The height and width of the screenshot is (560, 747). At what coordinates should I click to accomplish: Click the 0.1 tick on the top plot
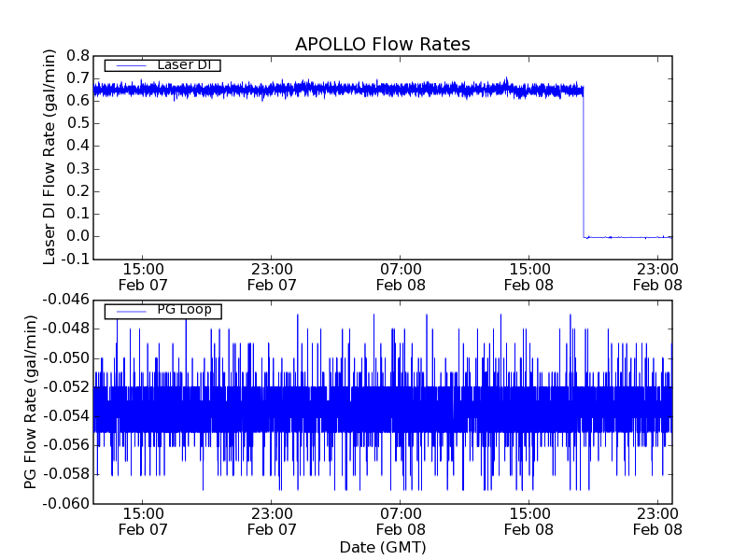(78, 214)
